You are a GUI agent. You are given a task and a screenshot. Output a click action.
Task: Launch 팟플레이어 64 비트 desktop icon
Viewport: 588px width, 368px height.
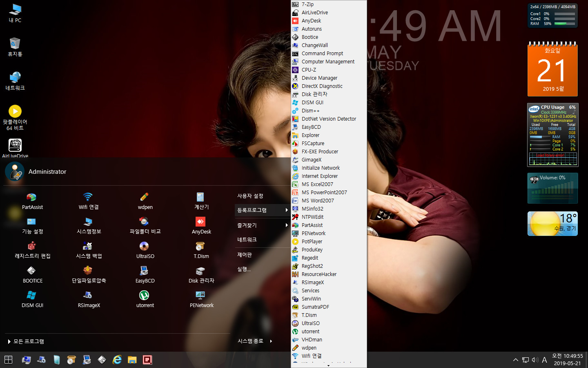tap(15, 118)
